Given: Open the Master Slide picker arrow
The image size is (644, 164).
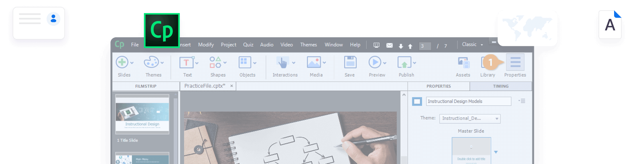Looking at the screenshot, I should click(x=496, y=152).
